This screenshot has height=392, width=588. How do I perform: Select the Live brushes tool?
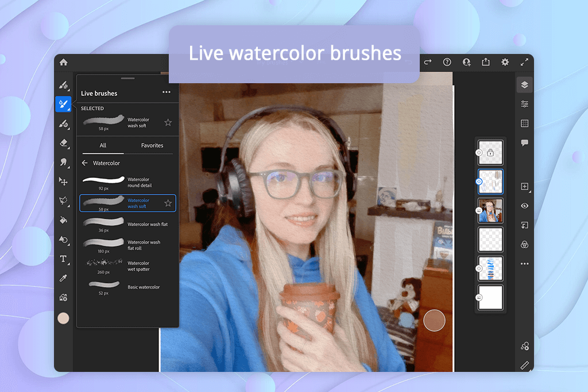[63, 104]
